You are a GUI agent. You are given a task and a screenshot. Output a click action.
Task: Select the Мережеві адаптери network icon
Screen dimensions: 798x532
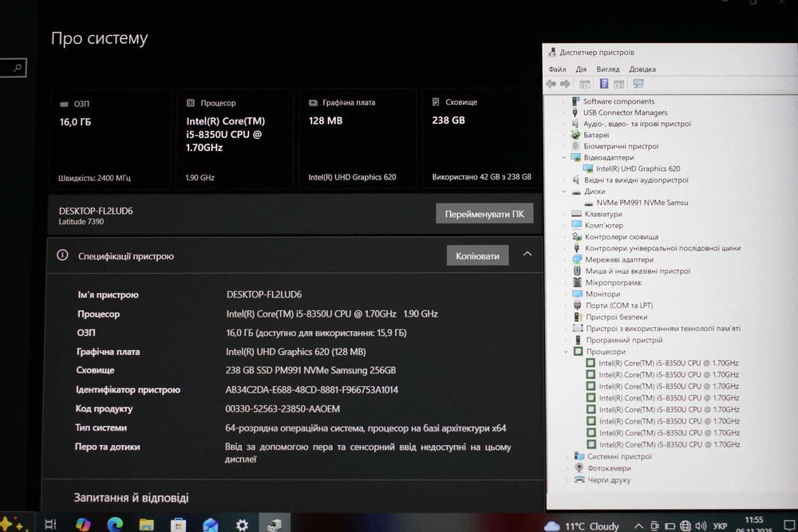point(577,259)
